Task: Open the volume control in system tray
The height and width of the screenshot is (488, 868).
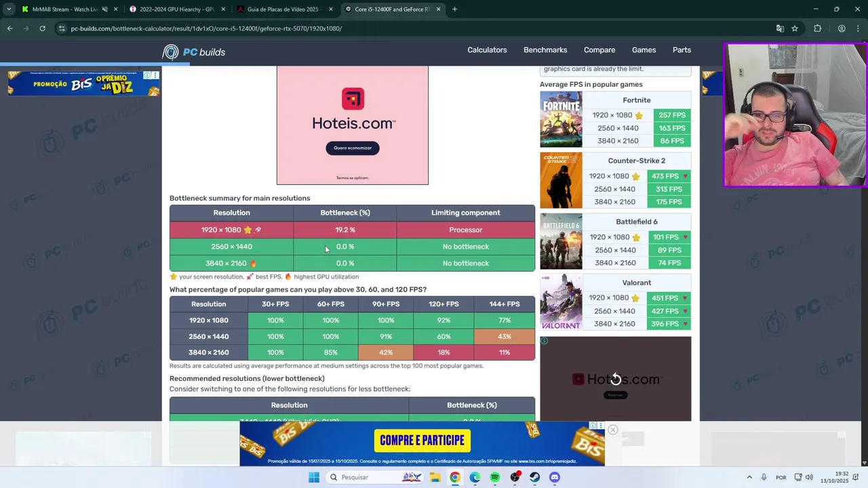Action: pyautogui.click(x=809, y=477)
